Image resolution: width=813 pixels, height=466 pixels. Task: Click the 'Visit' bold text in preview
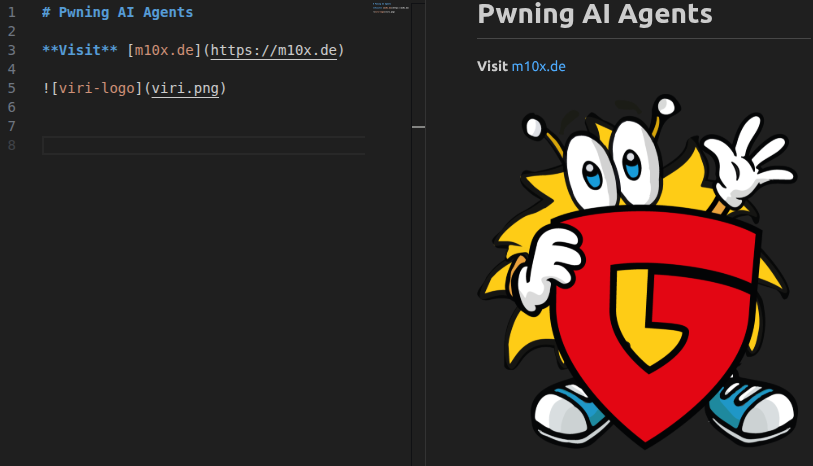tap(492, 66)
